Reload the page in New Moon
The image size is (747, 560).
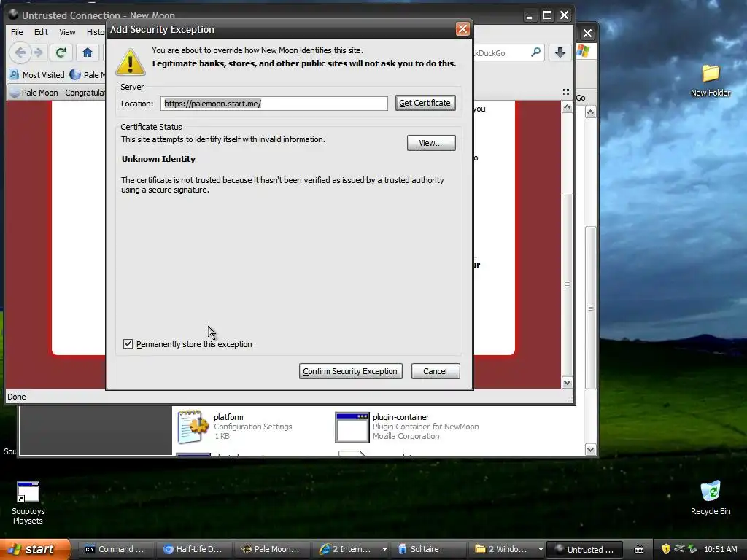click(61, 52)
